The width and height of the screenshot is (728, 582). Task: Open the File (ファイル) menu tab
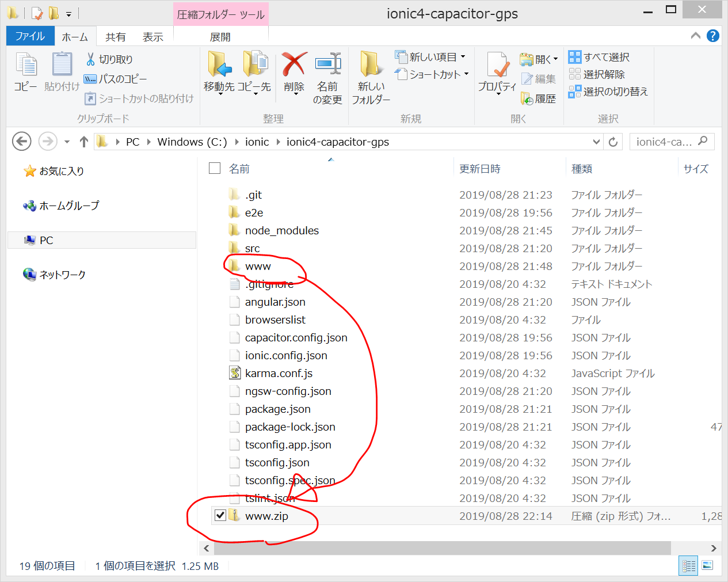30,36
